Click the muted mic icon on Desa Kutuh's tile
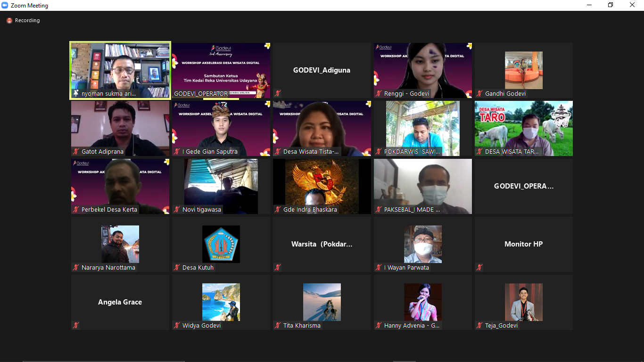This screenshot has height=362, width=644. point(177,267)
